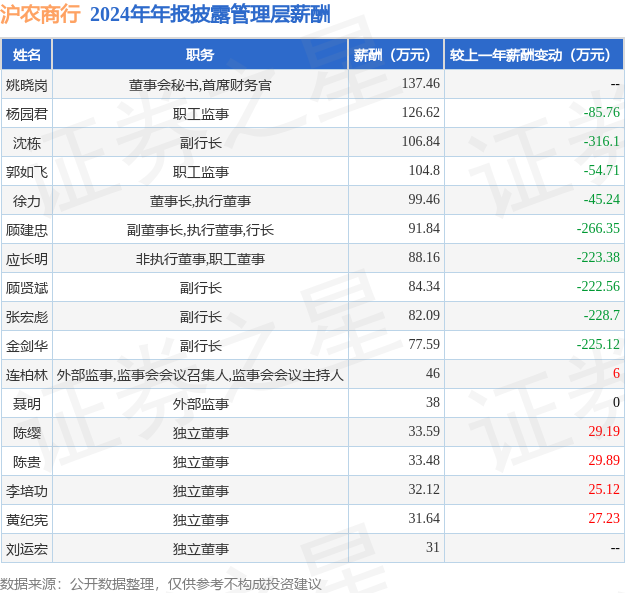Click salary value 33.59
Image resolution: width=625 pixels, height=593 pixels.
[x=424, y=432]
